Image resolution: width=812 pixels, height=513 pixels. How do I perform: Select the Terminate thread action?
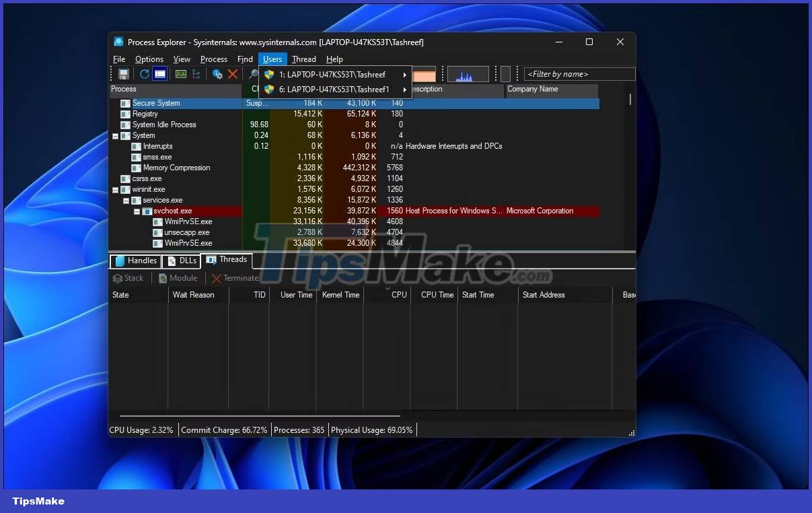tap(235, 277)
